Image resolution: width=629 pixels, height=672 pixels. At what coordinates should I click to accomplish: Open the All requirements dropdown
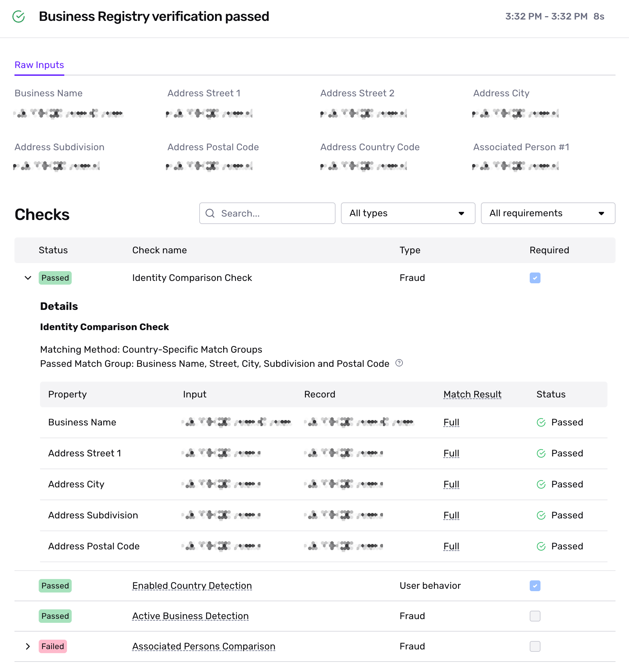tap(548, 213)
